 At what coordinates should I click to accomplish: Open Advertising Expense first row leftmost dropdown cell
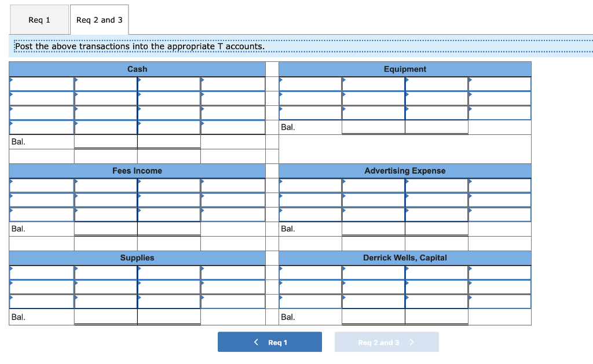tap(310, 186)
